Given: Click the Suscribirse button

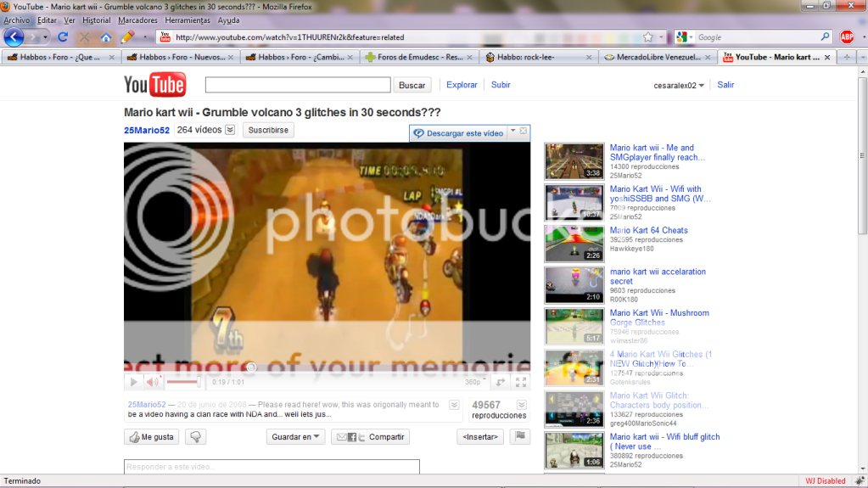Looking at the screenshot, I should pyautogui.click(x=268, y=131).
